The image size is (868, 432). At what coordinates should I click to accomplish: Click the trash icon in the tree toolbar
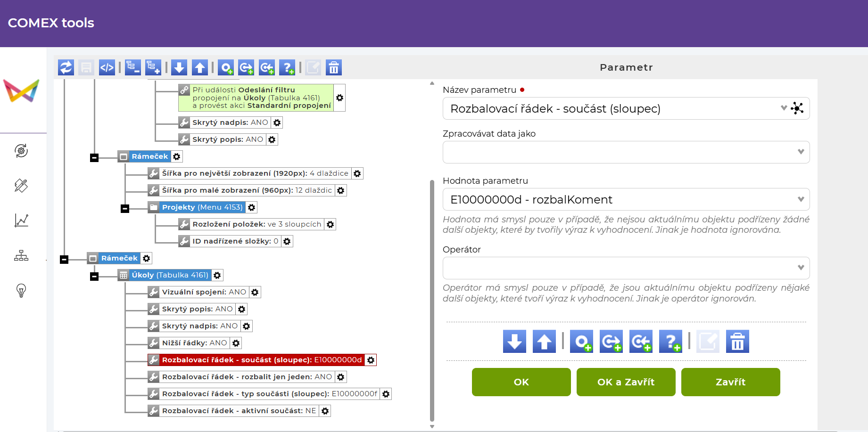(334, 68)
